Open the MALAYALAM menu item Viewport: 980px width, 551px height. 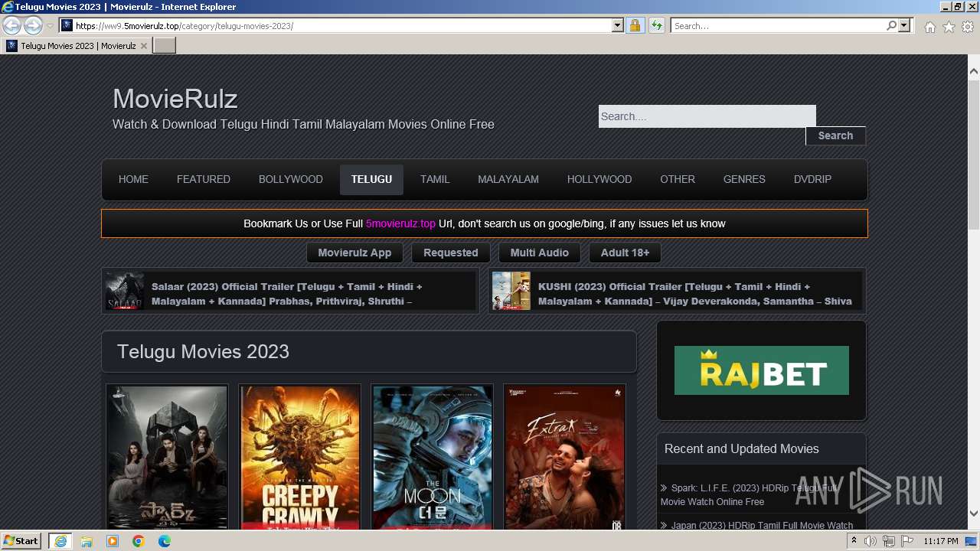click(508, 179)
